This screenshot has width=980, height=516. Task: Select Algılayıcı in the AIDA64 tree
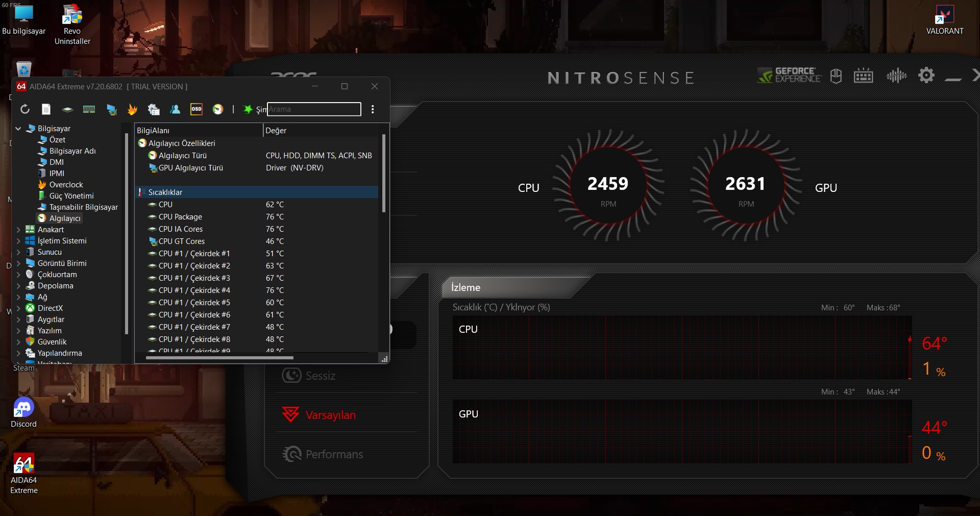pyautogui.click(x=65, y=218)
